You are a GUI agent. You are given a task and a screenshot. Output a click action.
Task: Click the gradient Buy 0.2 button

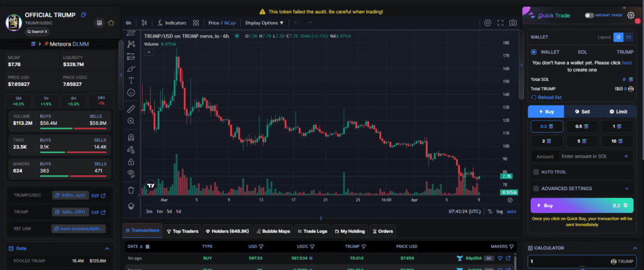point(582,205)
